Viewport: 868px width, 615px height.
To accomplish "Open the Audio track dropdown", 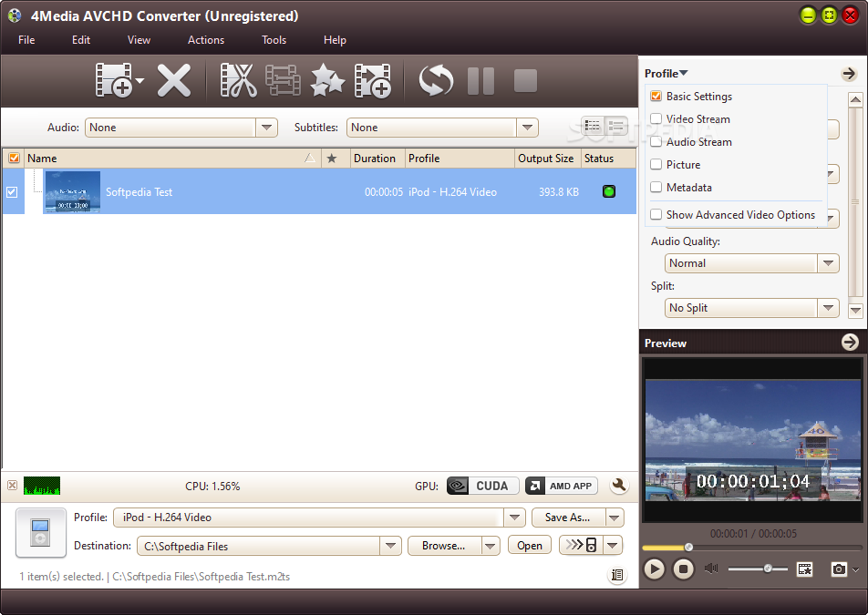I will click(267, 128).
